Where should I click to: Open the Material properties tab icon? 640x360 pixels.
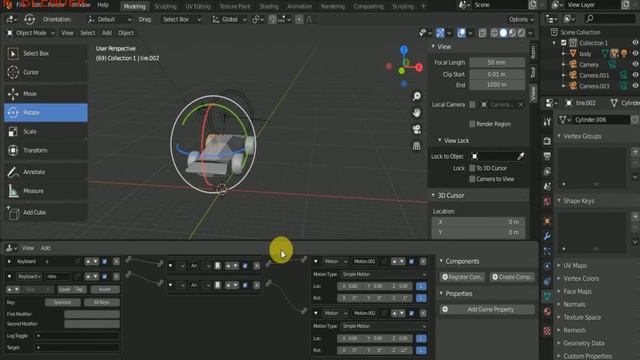[x=547, y=312]
